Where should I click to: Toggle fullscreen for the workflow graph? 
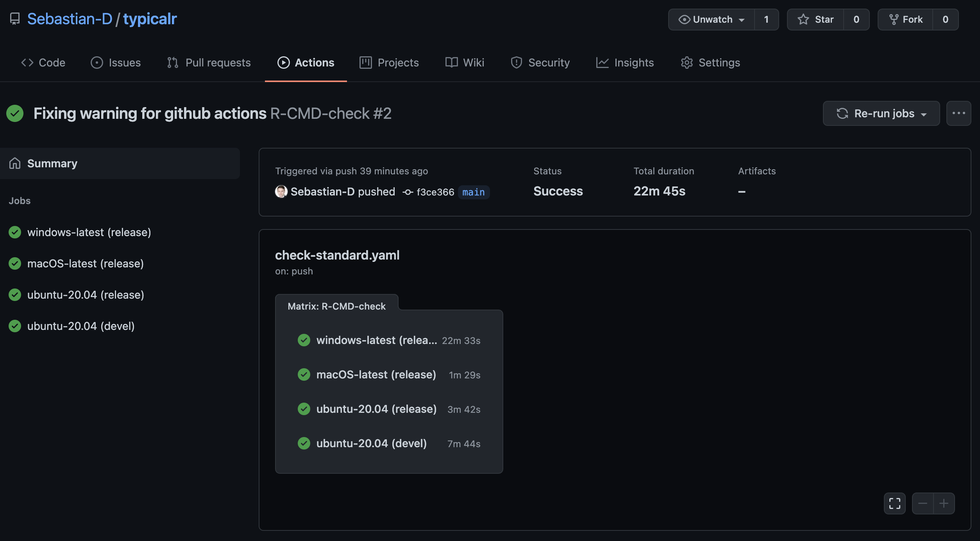coord(894,503)
